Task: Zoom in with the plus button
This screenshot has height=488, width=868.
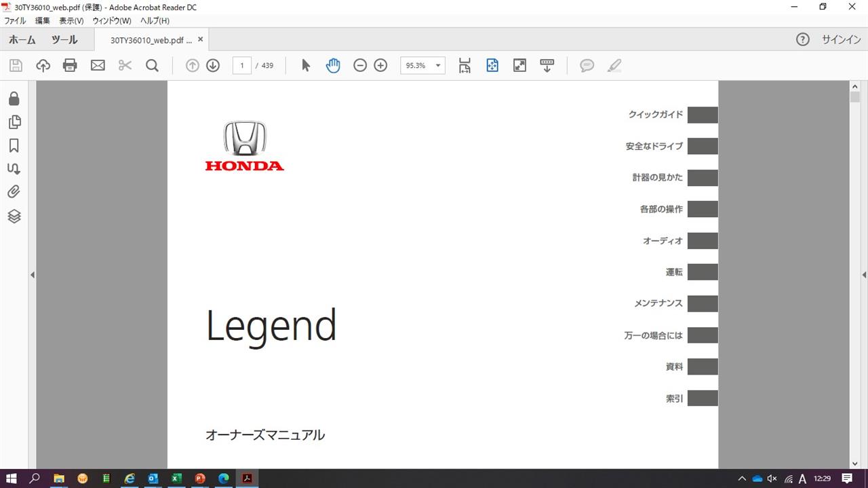Action: tap(380, 66)
